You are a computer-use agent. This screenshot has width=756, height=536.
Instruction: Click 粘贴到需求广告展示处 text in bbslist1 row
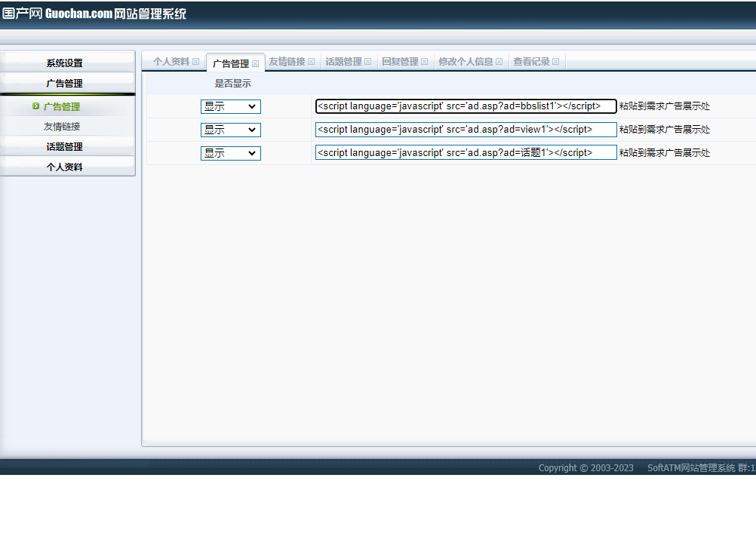coord(665,106)
